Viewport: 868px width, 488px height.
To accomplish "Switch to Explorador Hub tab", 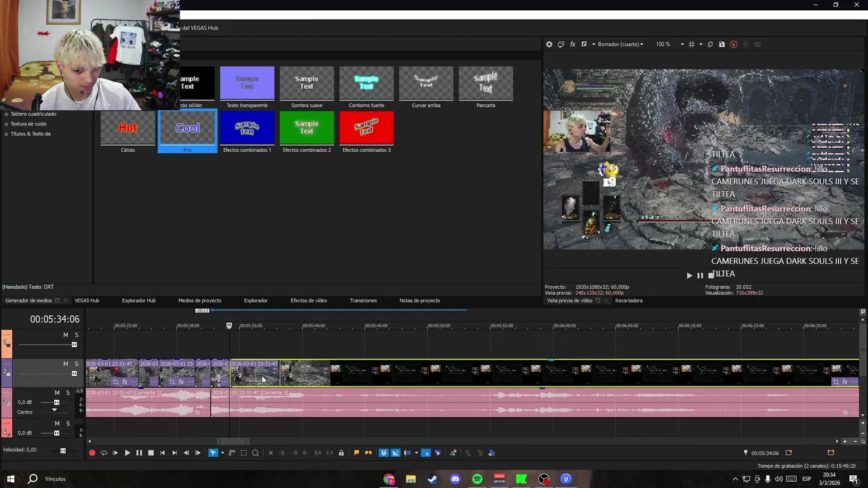I will point(138,300).
